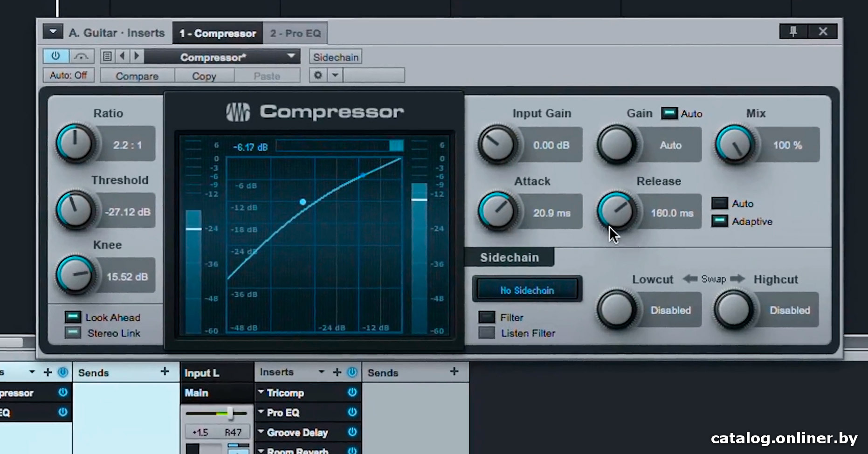Add insert with plus on left channel
The image size is (868, 454).
click(48, 372)
